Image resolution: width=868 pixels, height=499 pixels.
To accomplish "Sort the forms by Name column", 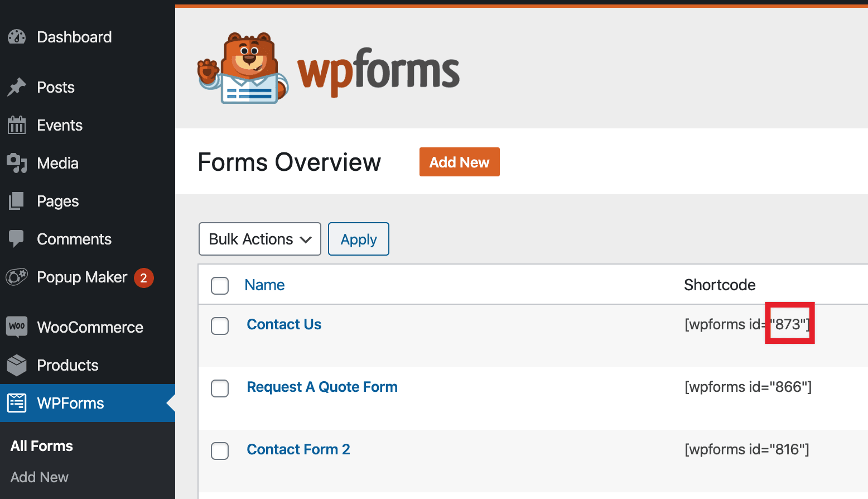I will [264, 285].
